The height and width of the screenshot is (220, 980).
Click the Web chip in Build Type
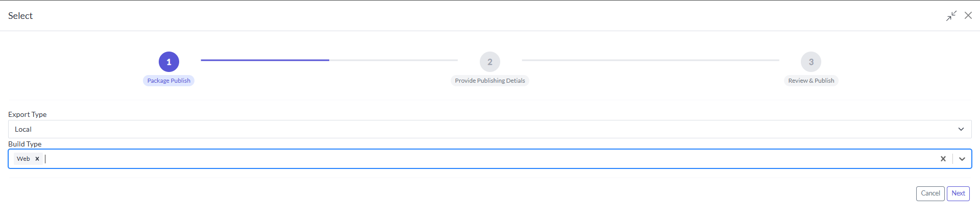coord(23,159)
